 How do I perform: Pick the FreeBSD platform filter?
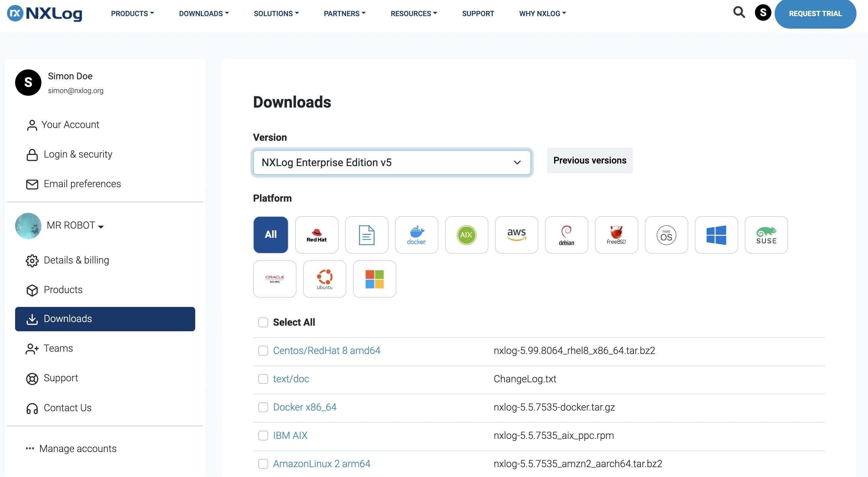coord(616,235)
